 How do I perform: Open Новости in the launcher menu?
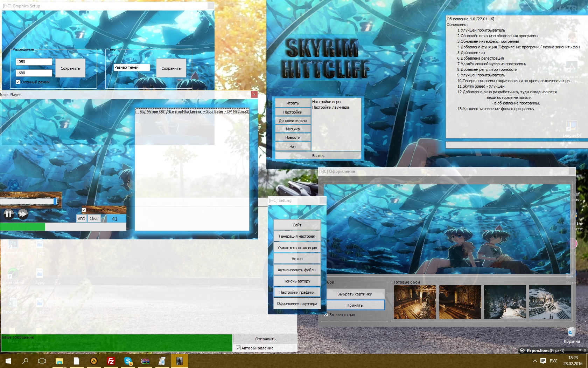(293, 137)
